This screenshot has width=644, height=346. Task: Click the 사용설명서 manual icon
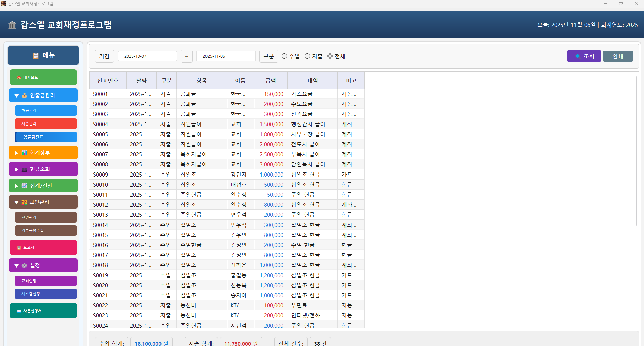coord(18,311)
